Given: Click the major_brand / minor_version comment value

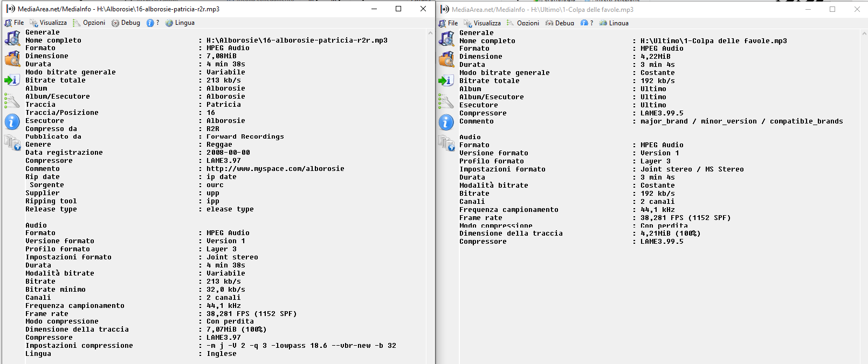Looking at the screenshot, I should click(x=742, y=121).
